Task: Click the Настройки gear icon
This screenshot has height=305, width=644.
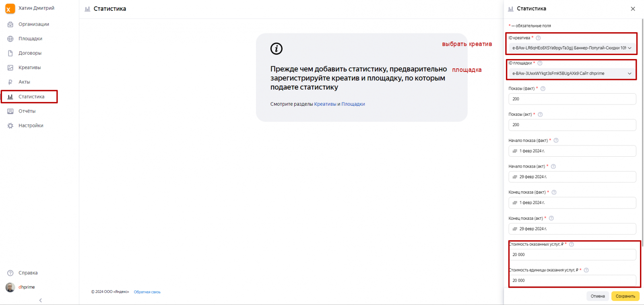Action: (10, 126)
